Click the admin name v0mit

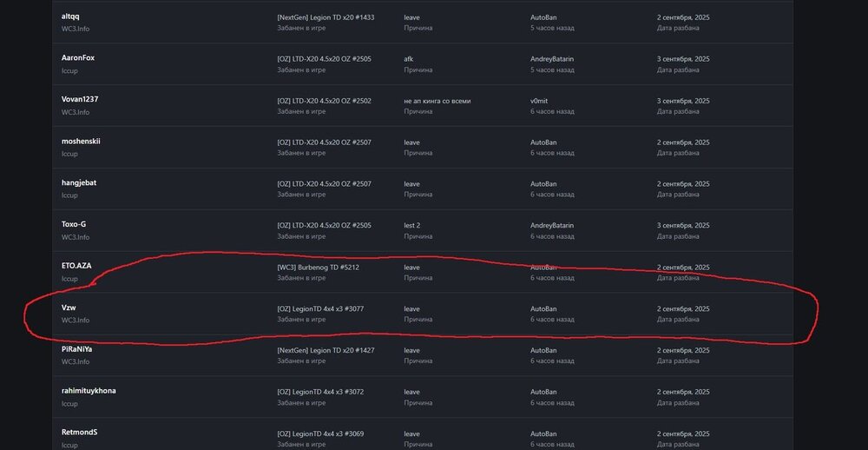tap(541, 100)
